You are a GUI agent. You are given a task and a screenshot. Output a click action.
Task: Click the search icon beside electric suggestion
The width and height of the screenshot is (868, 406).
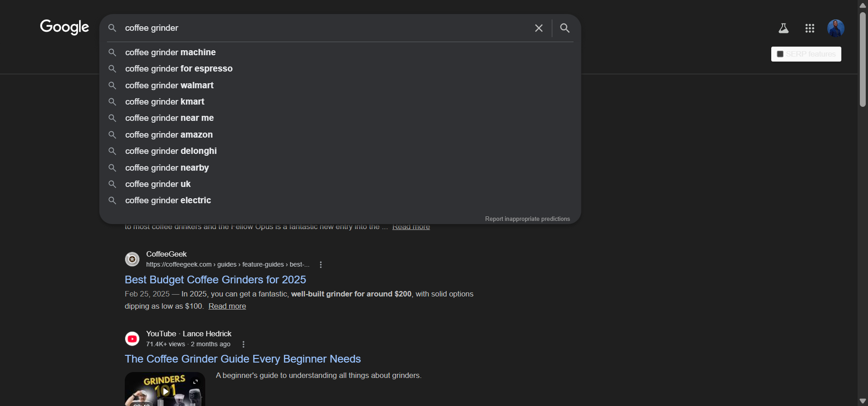112,201
